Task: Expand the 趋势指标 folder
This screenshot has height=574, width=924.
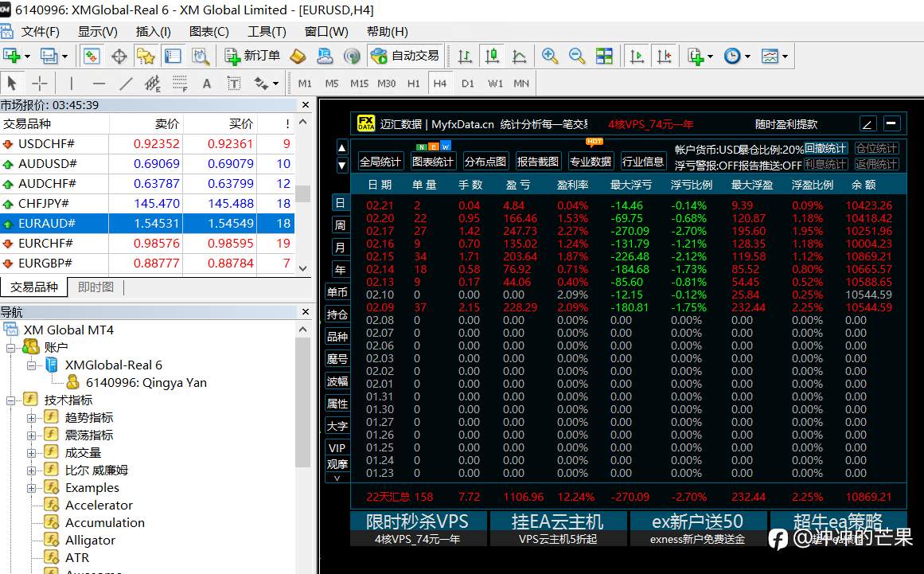Action: tap(31, 418)
